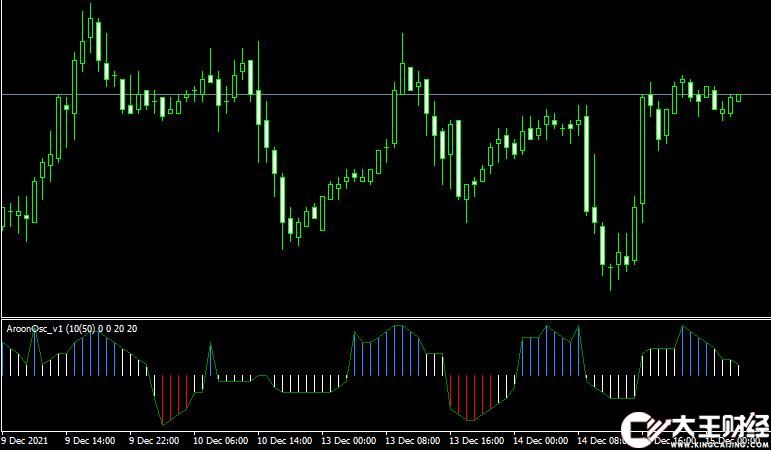The height and width of the screenshot is (450, 771).
Task: Select the '13 Dec 16:00' time axis label
Action: click(x=476, y=441)
